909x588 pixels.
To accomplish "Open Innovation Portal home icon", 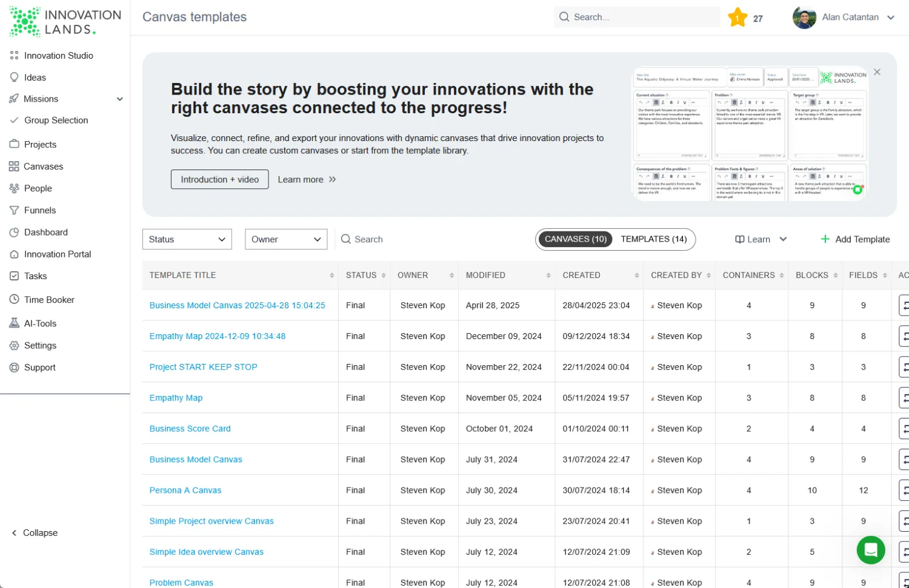I will point(14,254).
